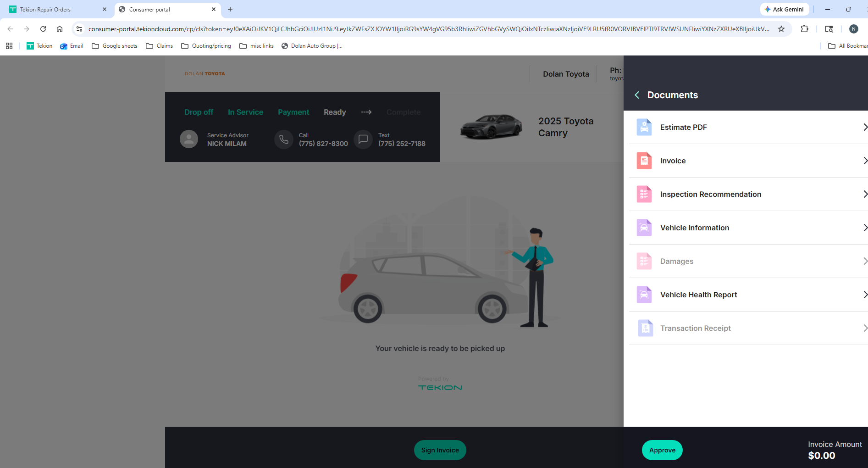Expand the Transaction Receipt row chevron
Image resolution: width=868 pixels, height=468 pixels.
point(865,328)
